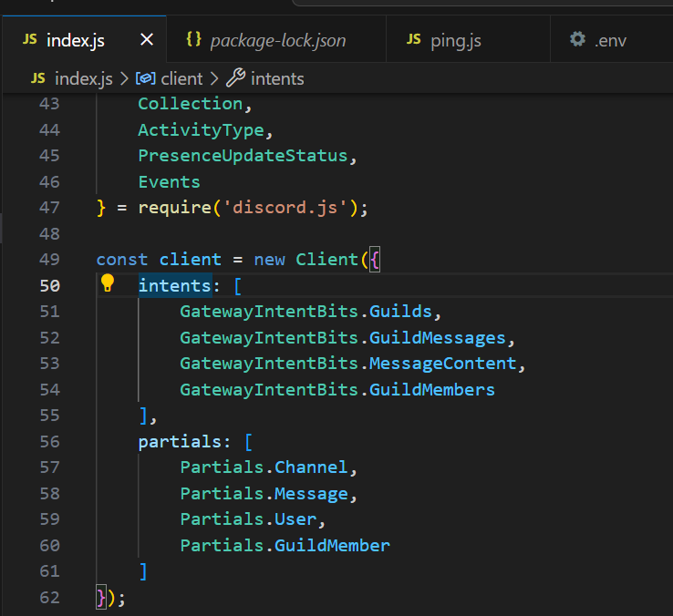The height and width of the screenshot is (616, 673).
Task: Click the JS icon on index.js tab
Action: [x=30, y=39]
